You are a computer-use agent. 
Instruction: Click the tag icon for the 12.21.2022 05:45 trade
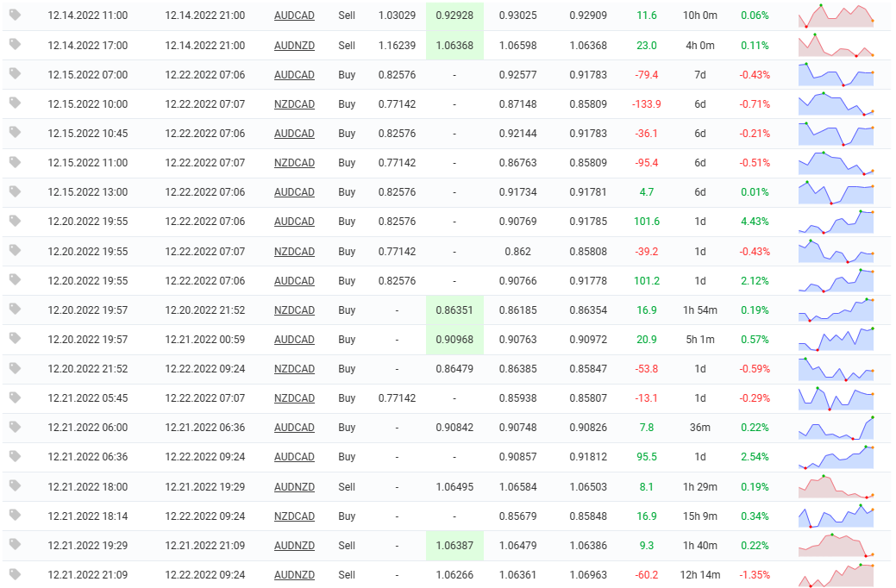click(16, 397)
